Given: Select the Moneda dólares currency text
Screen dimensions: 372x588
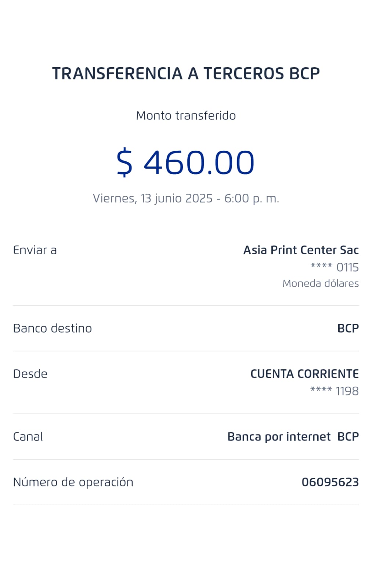Looking at the screenshot, I should pyautogui.click(x=321, y=283).
